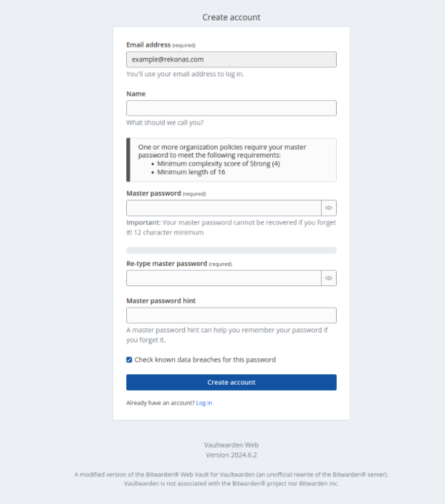Toggle visibility of the Master password field

(329, 208)
